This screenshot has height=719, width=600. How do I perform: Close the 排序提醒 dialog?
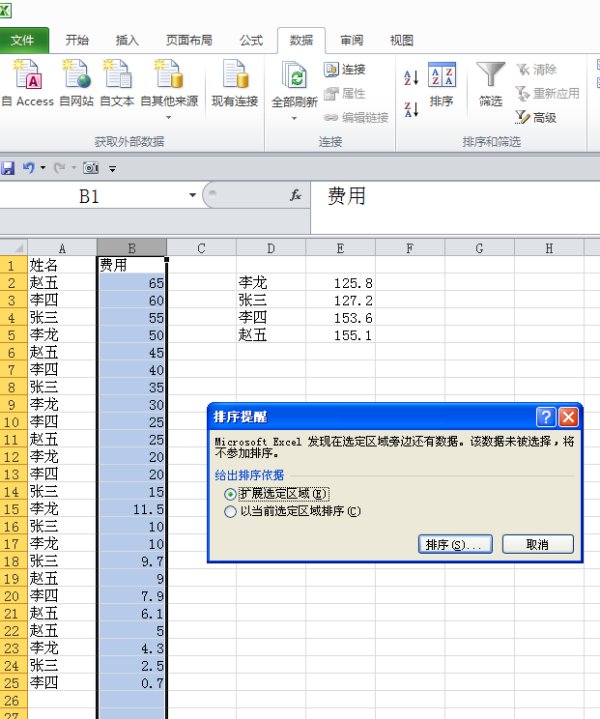pyautogui.click(x=569, y=417)
